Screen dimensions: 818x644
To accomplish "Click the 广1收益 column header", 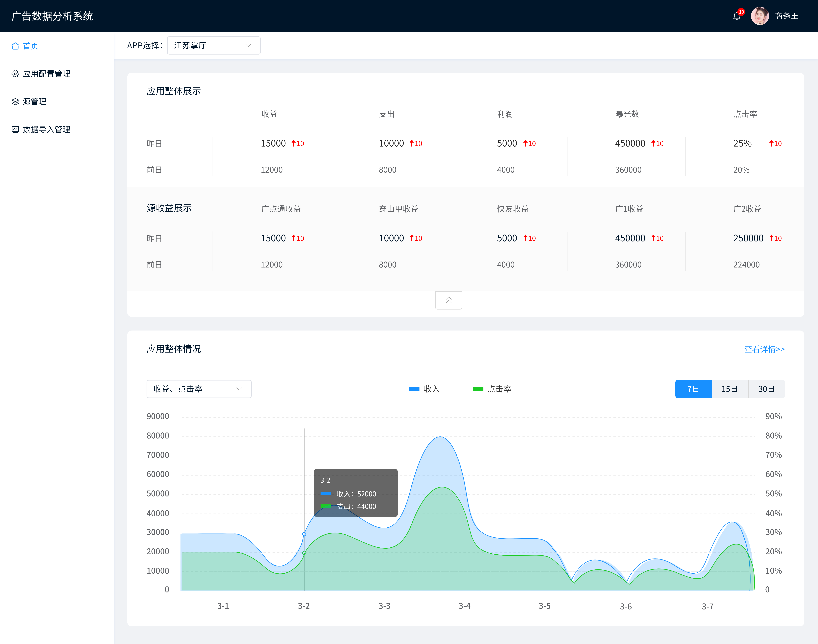I will [x=629, y=209].
